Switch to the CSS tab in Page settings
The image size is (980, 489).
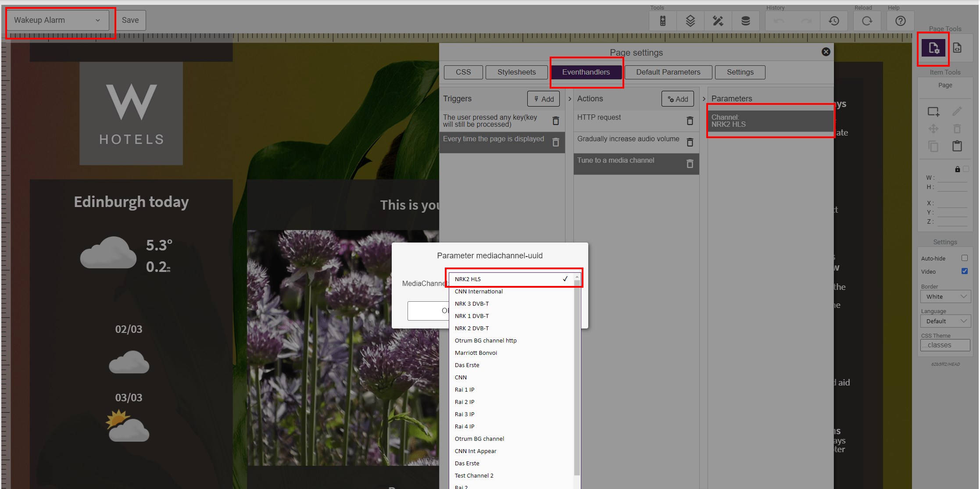pyautogui.click(x=462, y=71)
